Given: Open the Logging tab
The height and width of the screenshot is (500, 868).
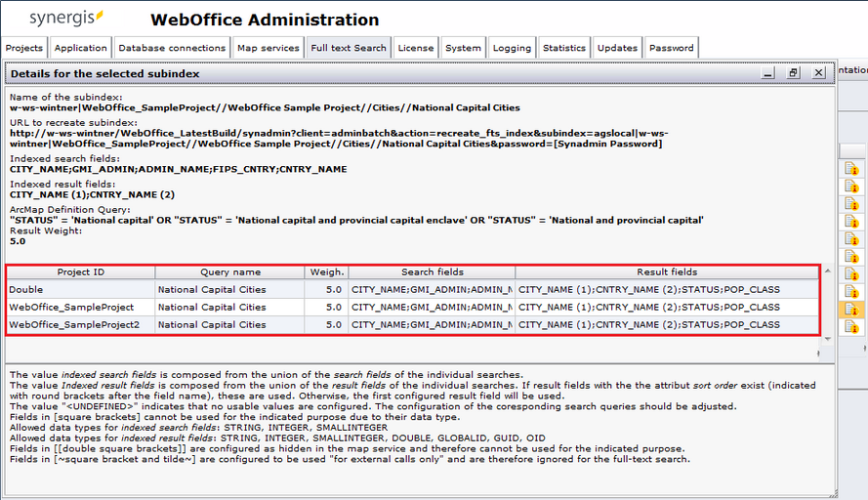Looking at the screenshot, I should pos(512,48).
